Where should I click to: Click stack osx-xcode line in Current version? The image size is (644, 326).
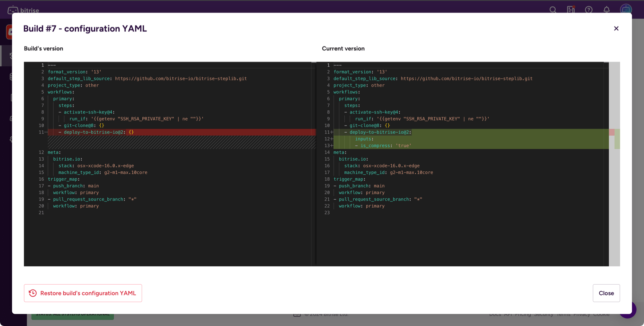pos(382,166)
